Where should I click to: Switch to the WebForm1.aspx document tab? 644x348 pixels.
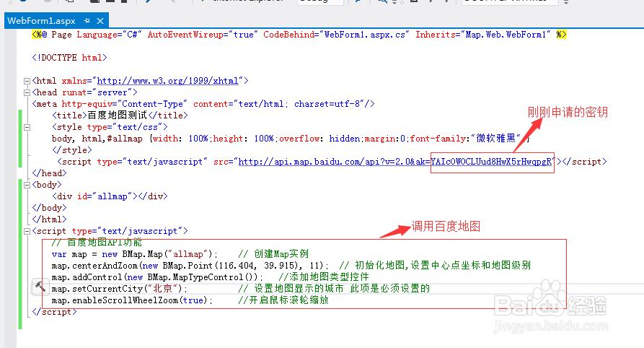point(41,20)
